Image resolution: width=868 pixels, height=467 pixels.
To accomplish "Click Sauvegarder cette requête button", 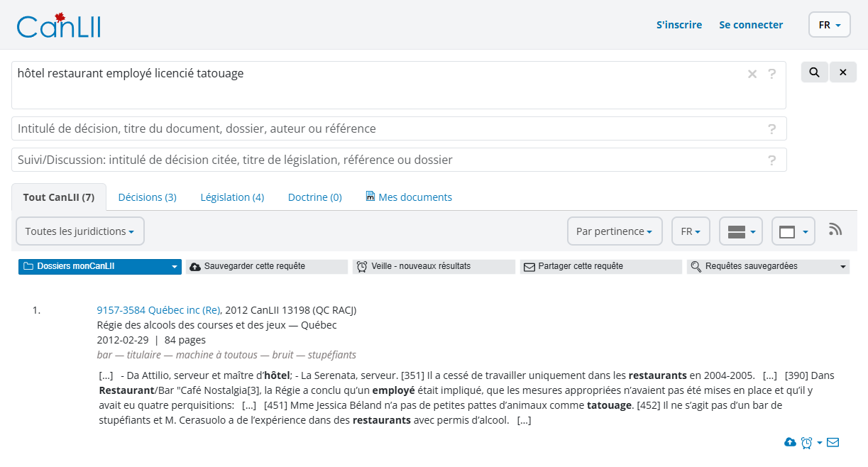I will coord(267,267).
